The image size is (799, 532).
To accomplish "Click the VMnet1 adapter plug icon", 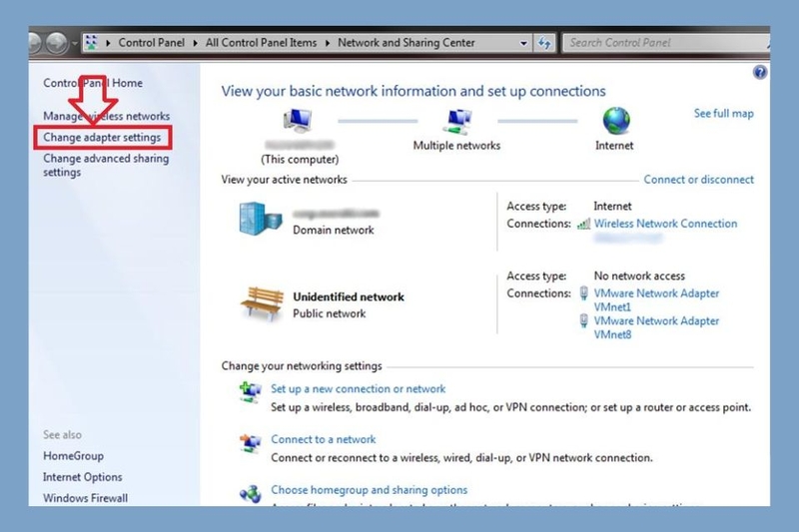I will 584,293.
